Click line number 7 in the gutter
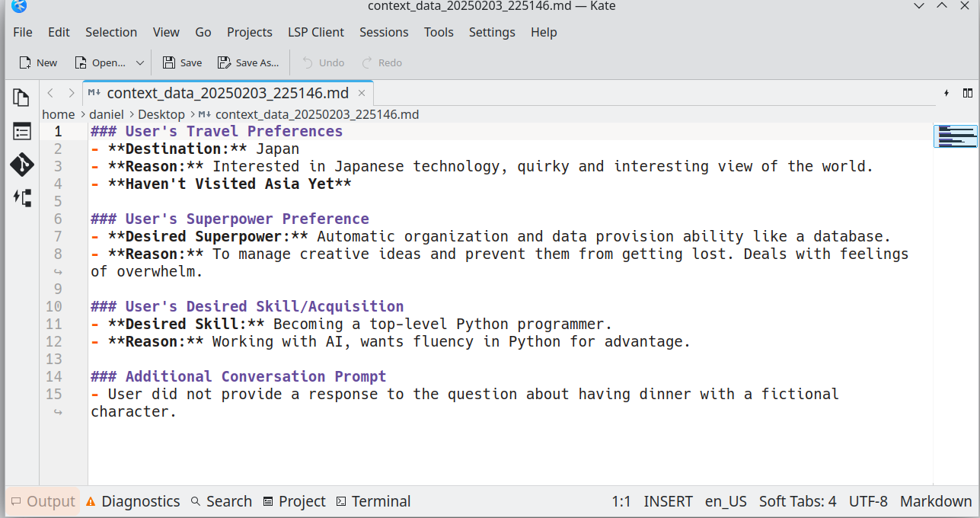Image resolution: width=980 pixels, height=518 pixels. click(58, 236)
